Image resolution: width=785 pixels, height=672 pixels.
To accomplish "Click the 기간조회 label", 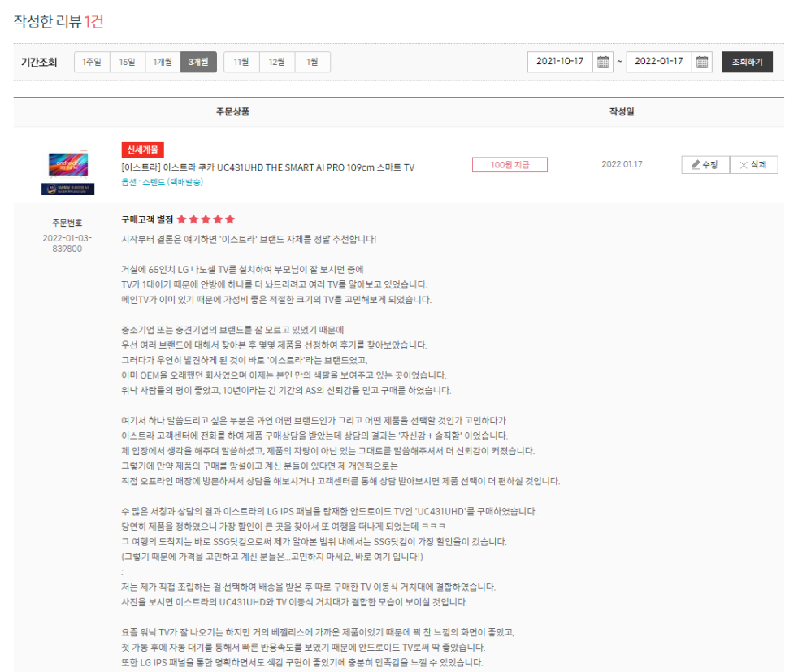I will click(x=39, y=62).
